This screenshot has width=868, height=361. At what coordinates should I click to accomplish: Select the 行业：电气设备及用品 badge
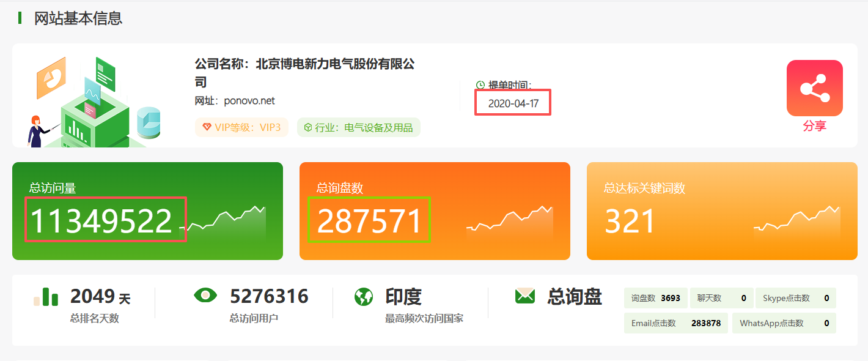(359, 127)
